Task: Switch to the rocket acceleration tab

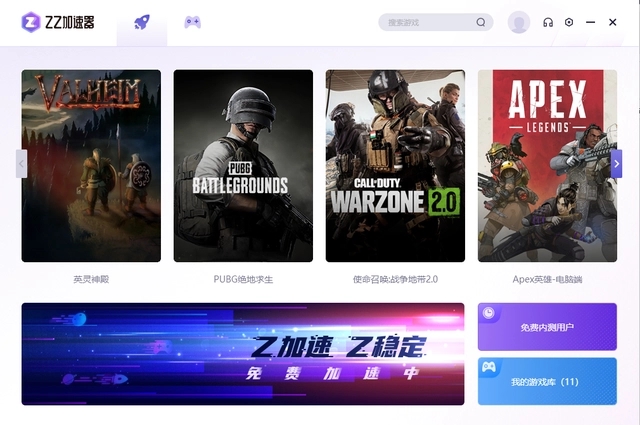Action: click(142, 22)
